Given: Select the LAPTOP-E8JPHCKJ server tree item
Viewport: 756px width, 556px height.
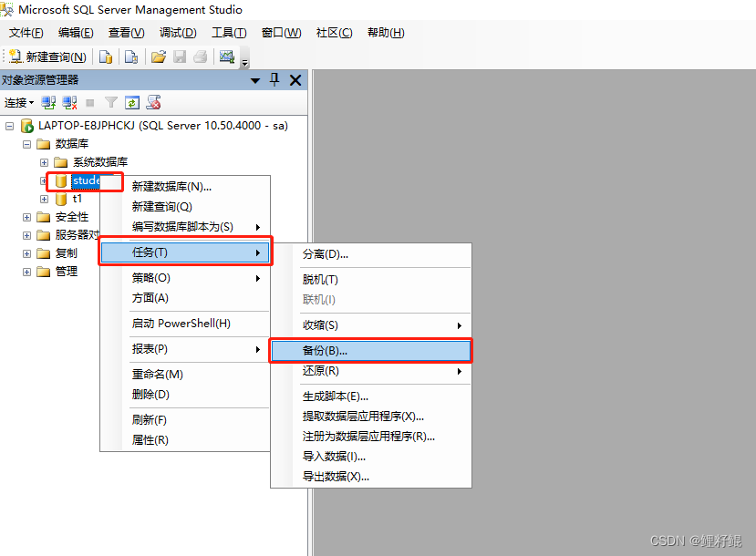Looking at the screenshot, I should click(163, 126).
